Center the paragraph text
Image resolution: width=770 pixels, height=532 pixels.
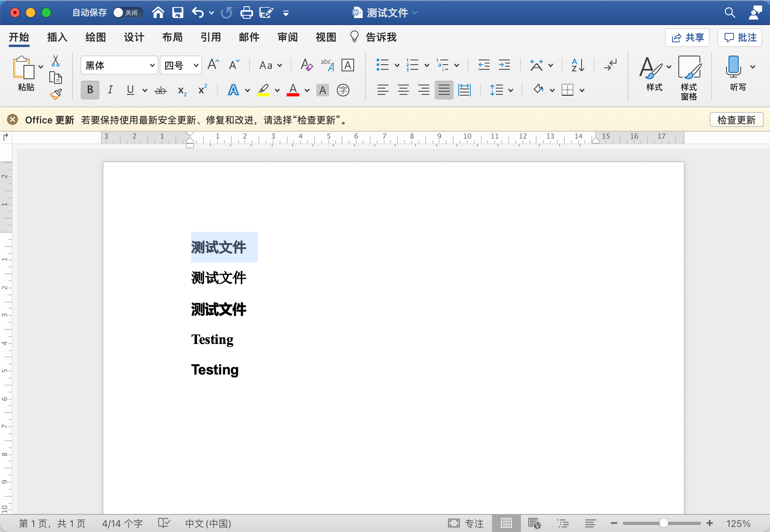pyautogui.click(x=403, y=90)
